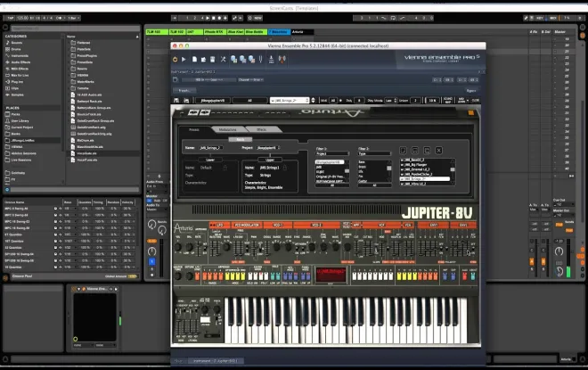
Task: Click the Ableton transport play button
Action: pyautogui.click(x=208, y=18)
